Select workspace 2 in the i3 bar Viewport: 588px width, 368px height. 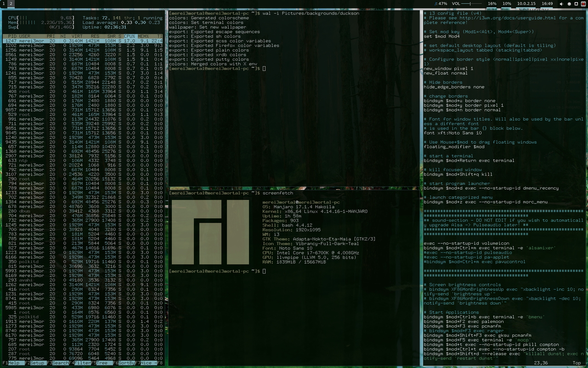(11, 4)
